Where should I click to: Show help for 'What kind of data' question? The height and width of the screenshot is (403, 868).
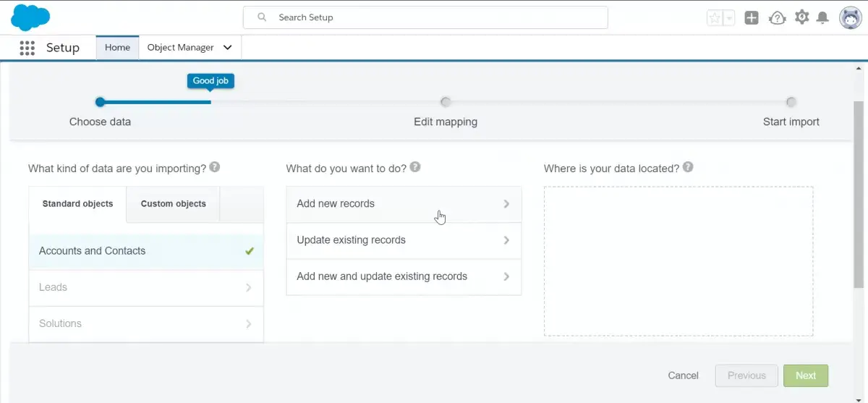214,167
